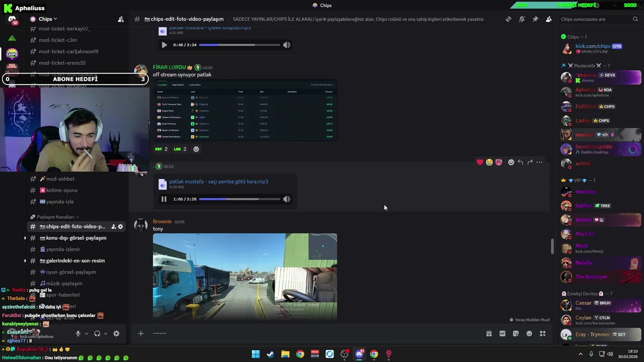Open microphone input options arrow
The image size is (644, 362).
(x=87, y=333)
